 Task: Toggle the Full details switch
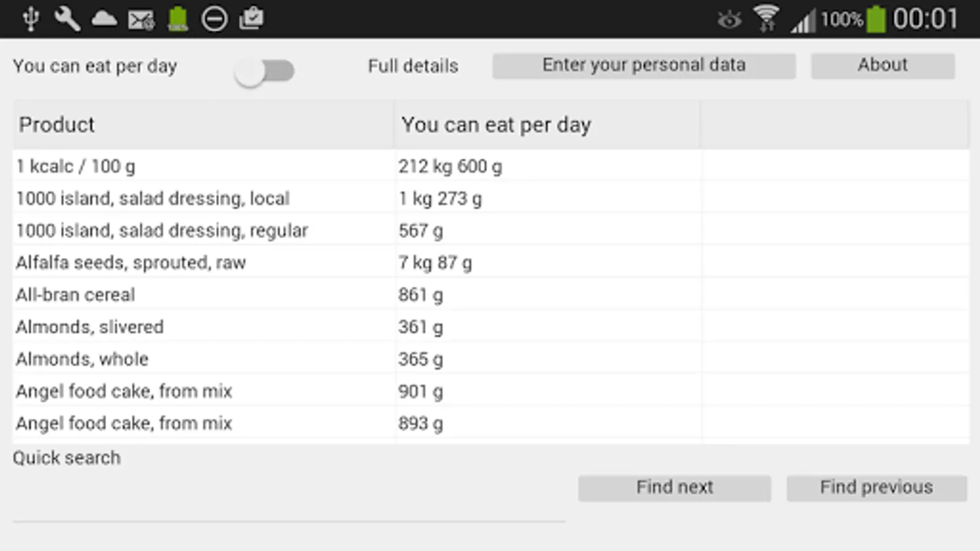click(265, 71)
